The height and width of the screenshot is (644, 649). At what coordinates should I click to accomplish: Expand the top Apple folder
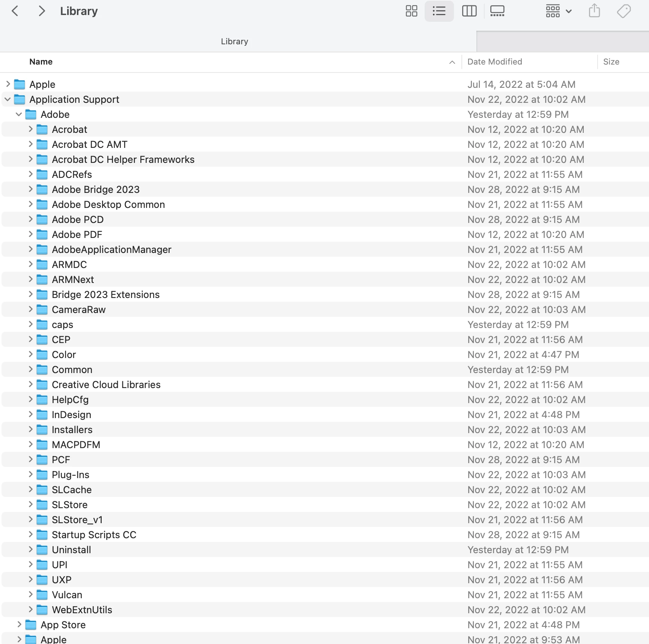pyautogui.click(x=8, y=84)
